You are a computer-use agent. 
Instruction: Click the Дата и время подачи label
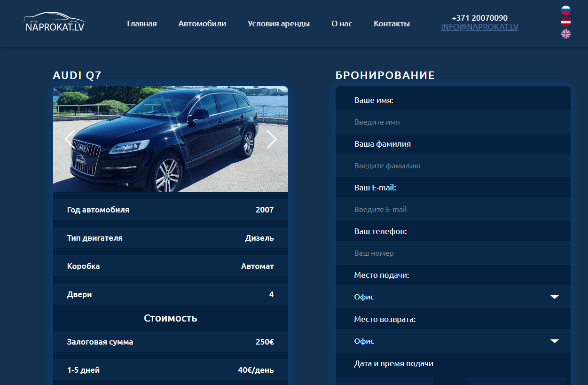(394, 363)
